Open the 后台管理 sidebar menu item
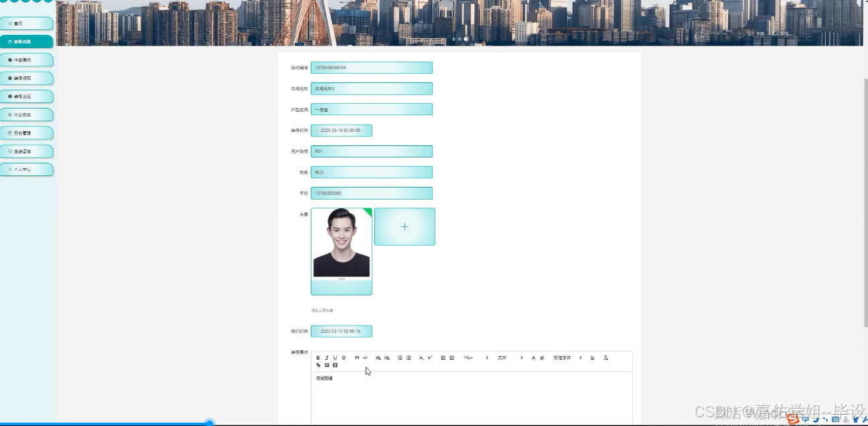This screenshot has width=868, height=426. coord(27,133)
